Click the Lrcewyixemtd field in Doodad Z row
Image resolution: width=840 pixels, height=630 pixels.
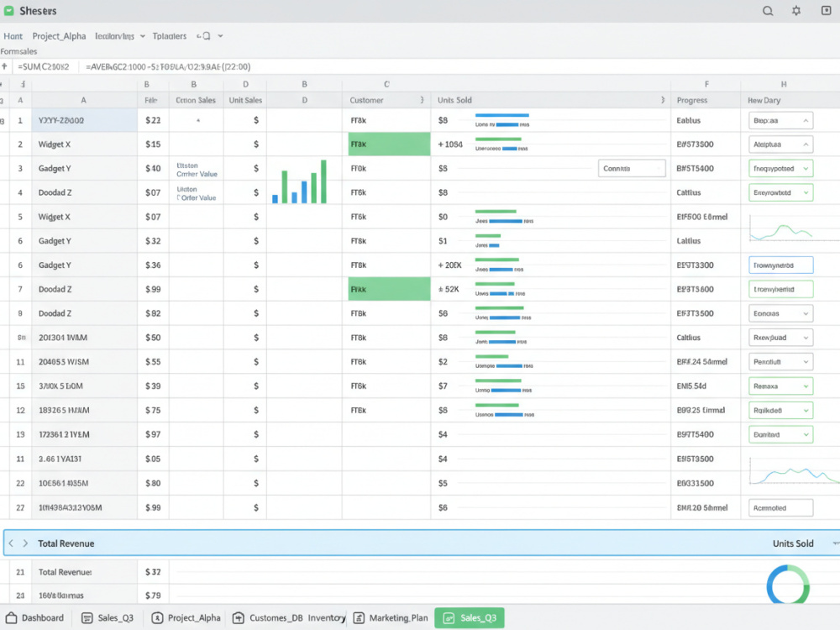(x=780, y=289)
